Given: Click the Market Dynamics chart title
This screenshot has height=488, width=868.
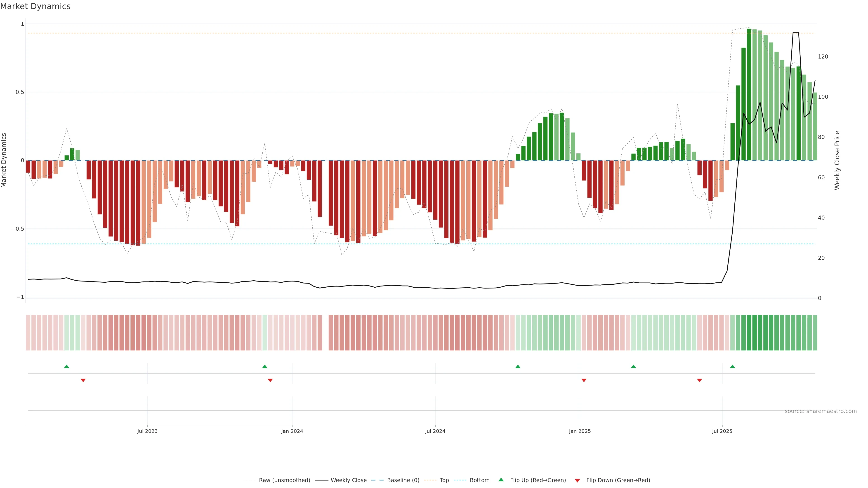Looking at the screenshot, I should pyautogui.click(x=35, y=6).
